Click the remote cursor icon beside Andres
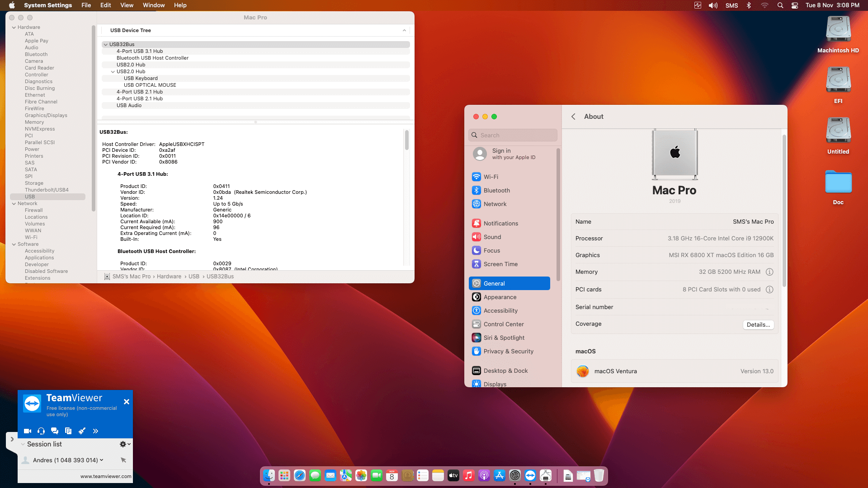 coord(123,460)
